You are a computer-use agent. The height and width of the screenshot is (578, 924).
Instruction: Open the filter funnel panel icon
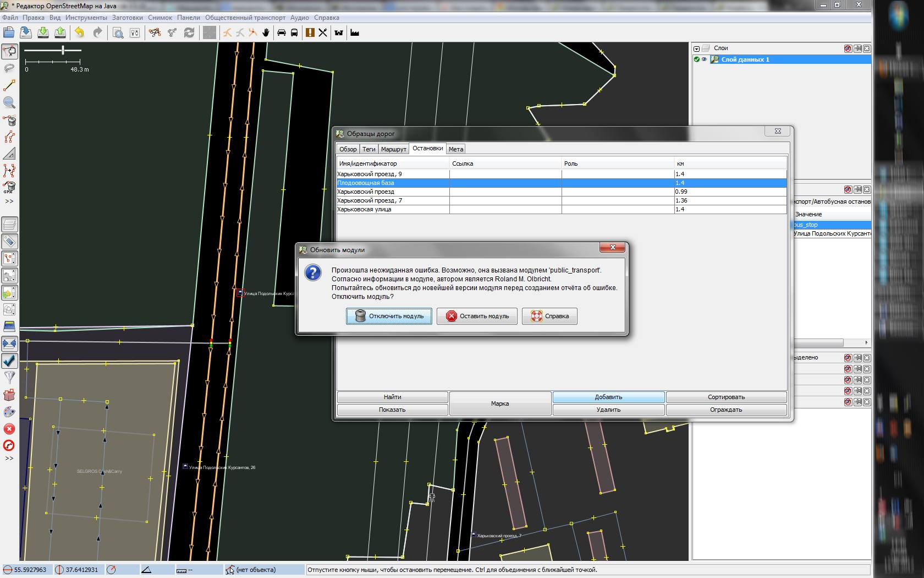click(9, 378)
